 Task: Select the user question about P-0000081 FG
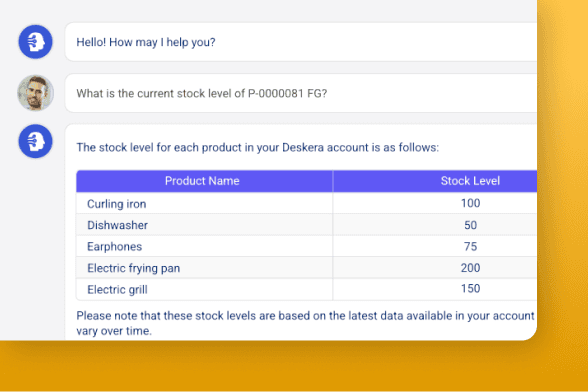(x=202, y=93)
